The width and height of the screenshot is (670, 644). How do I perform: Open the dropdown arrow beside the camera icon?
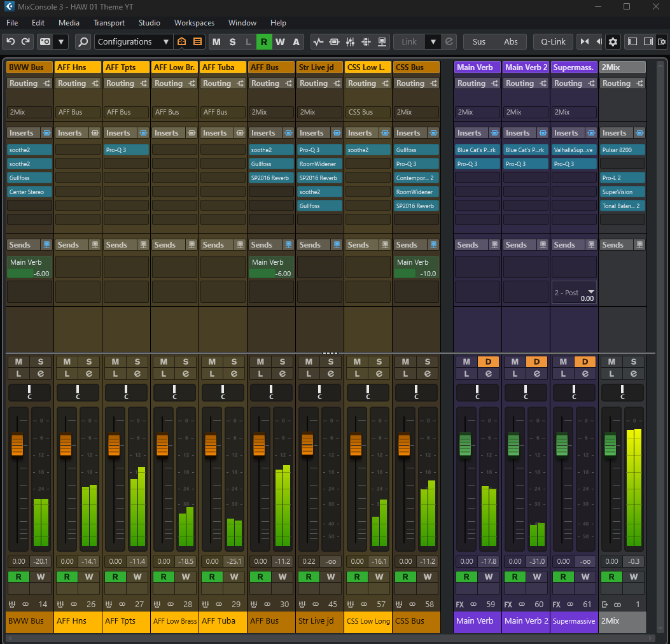61,41
